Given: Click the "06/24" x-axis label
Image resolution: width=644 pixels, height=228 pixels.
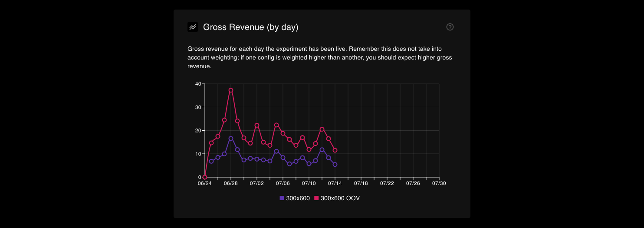Looking at the screenshot, I should (205, 183).
